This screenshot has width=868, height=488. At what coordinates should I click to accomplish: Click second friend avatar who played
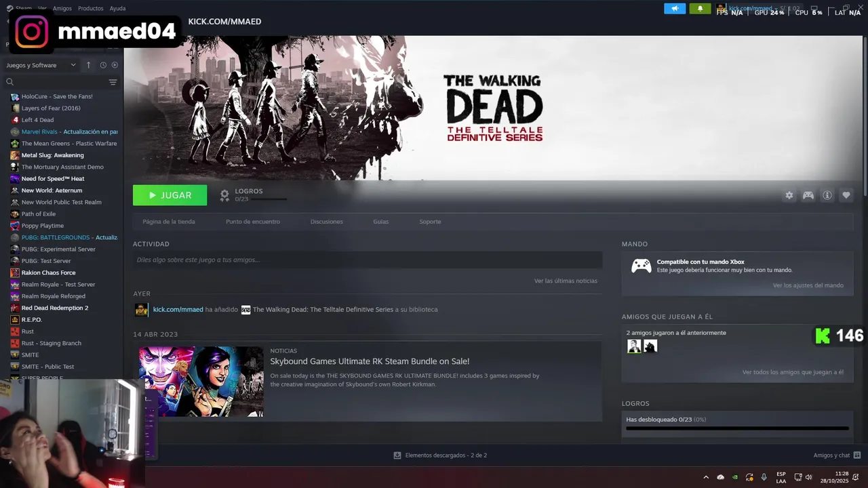coord(650,346)
